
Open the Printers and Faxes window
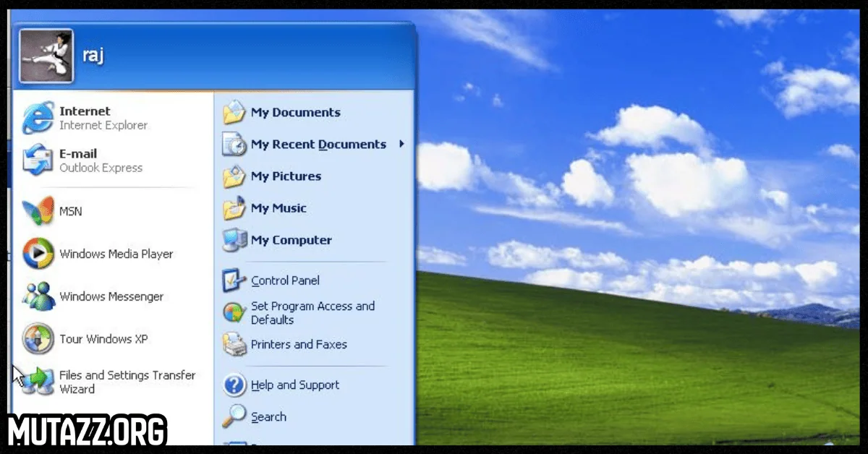(299, 345)
